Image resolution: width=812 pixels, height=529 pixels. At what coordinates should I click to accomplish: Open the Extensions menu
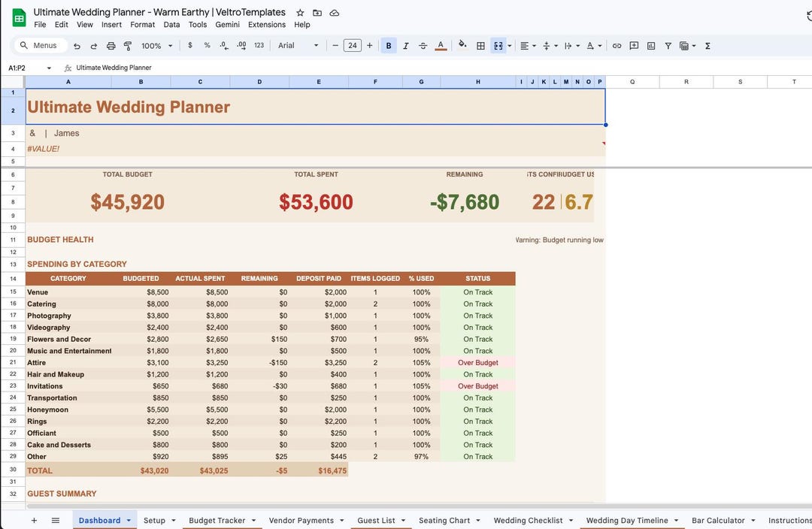click(x=267, y=24)
